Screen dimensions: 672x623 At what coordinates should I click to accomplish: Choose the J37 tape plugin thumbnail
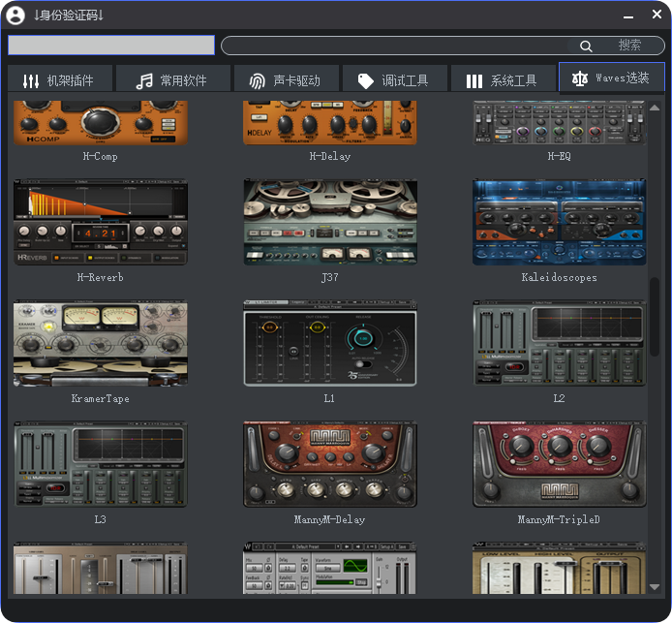tap(330, 222)
